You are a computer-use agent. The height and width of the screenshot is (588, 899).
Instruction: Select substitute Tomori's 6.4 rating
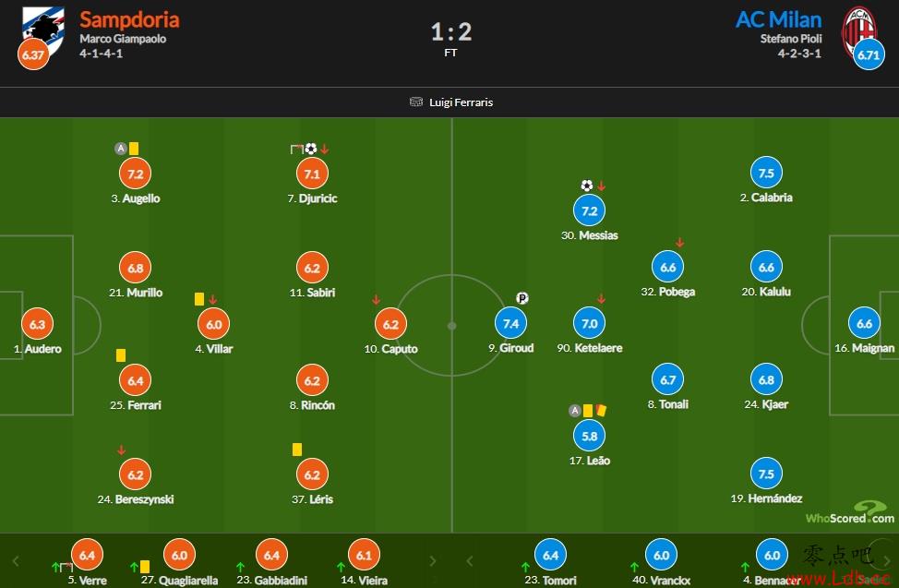[x=550, y=556]
